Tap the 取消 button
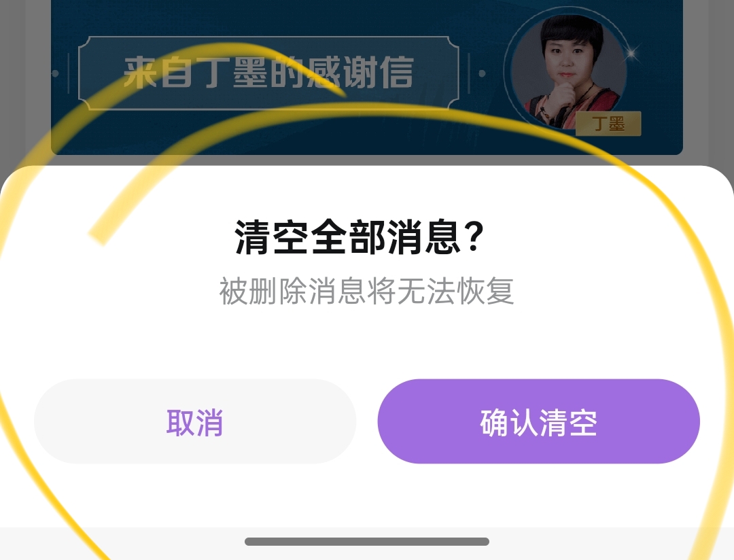 195,421
